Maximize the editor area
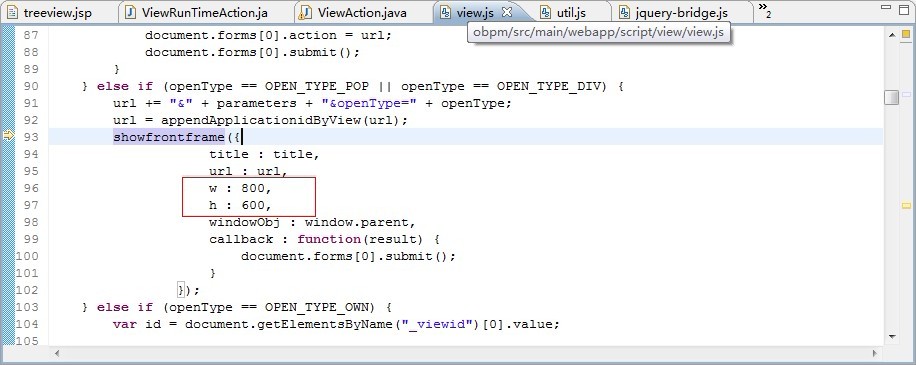Screen dimensions: 916x365 point(904,10)
